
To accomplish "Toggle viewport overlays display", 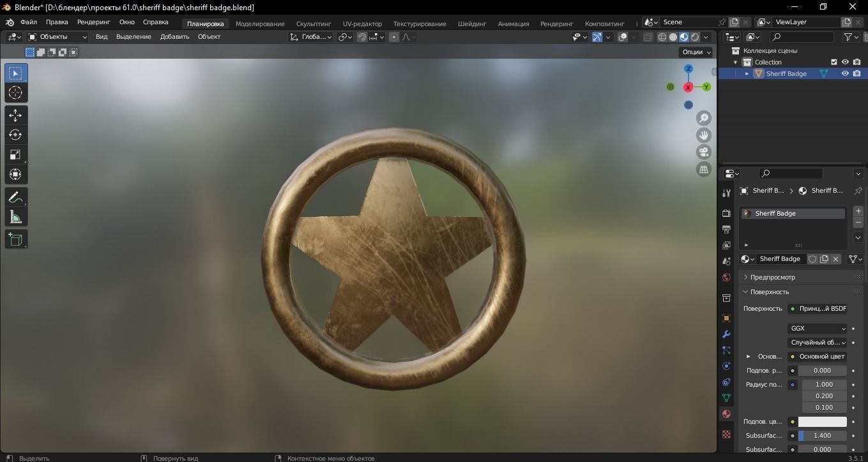I will (x=623, y=37).
